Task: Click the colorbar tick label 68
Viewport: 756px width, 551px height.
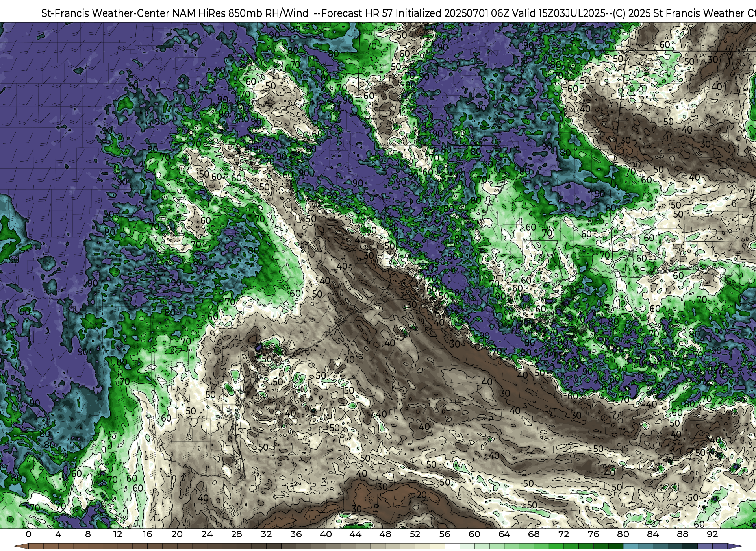Action: pyautogui.click(x=534, y=534)
